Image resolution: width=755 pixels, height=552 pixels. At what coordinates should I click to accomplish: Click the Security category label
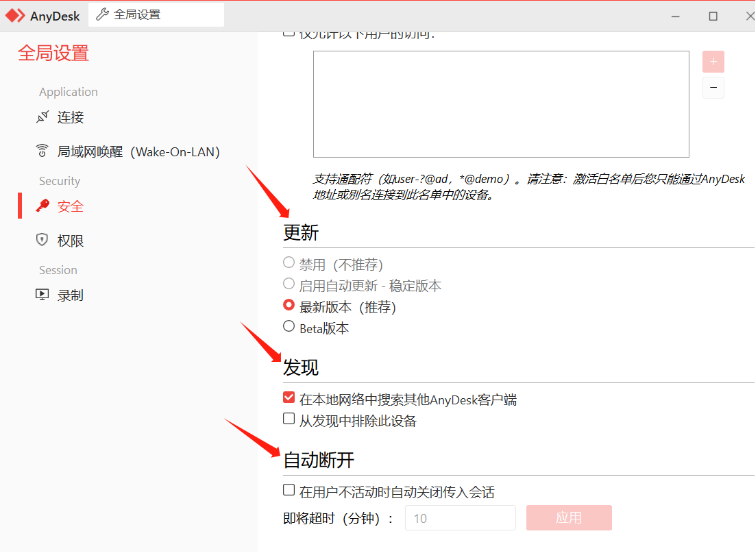[60, 181]
